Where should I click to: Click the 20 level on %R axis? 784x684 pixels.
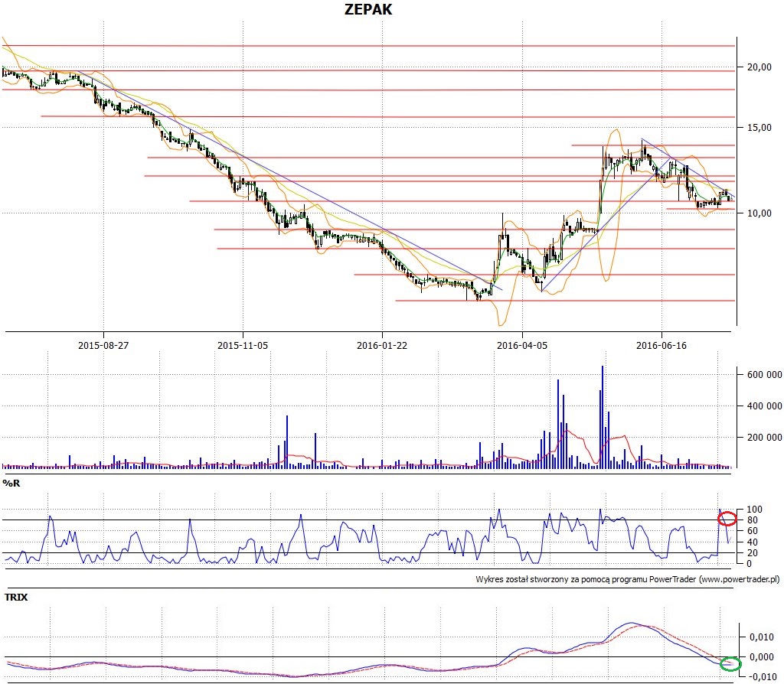pos(752,553)
